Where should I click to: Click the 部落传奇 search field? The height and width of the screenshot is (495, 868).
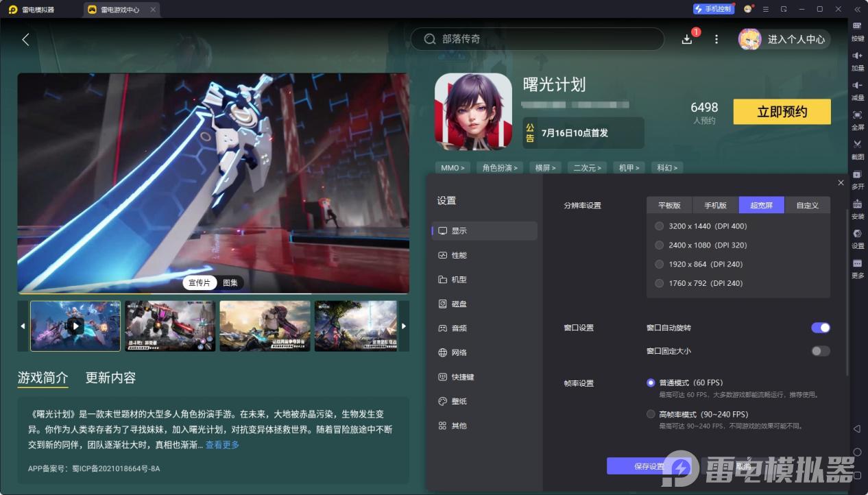[x=537, y=39]
